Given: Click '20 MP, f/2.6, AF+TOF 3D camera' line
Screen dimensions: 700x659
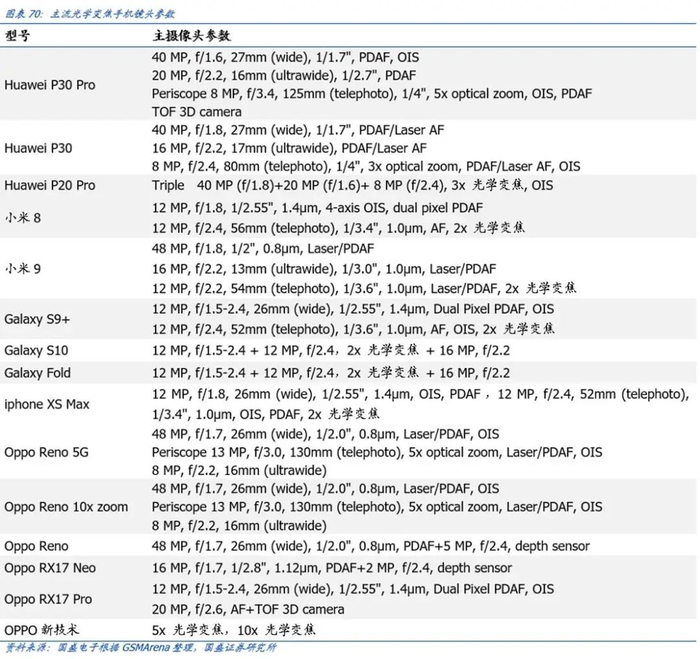Looking at the screenshot, I should point(248,609).
